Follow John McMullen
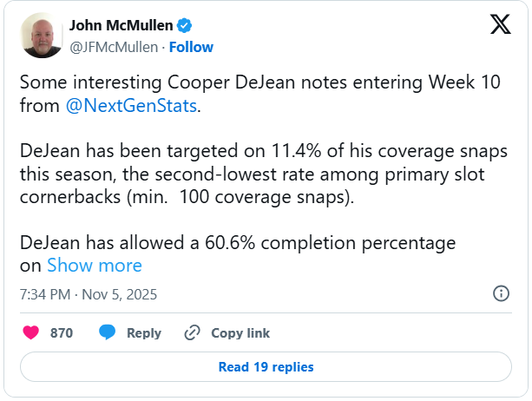 click(191, 46)
